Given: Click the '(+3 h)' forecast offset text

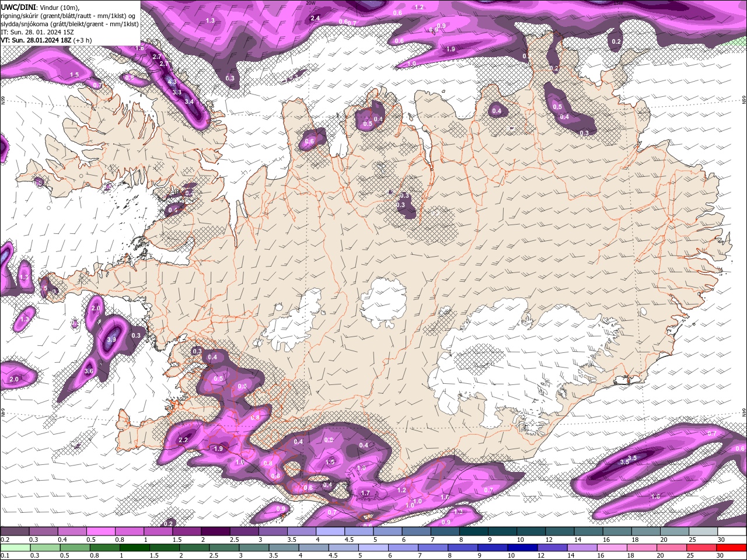Looking at the screenshot, I should [82, 40].
